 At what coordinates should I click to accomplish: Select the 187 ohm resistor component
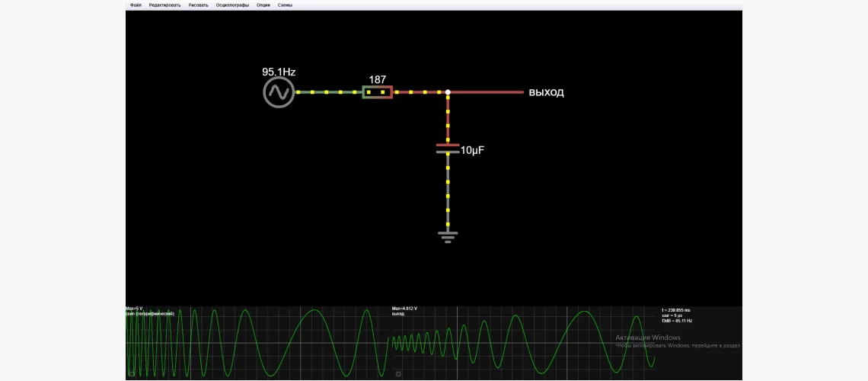[378, 92]
